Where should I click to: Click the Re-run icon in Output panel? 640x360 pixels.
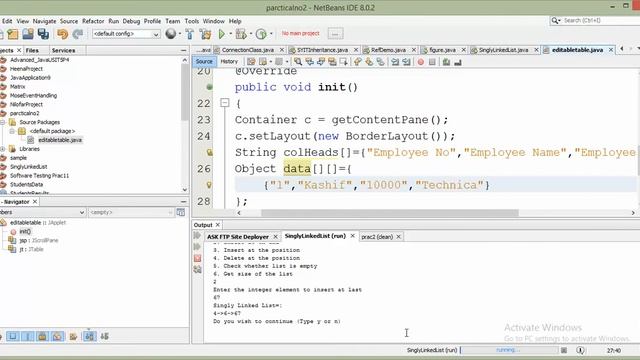[198, 236]
